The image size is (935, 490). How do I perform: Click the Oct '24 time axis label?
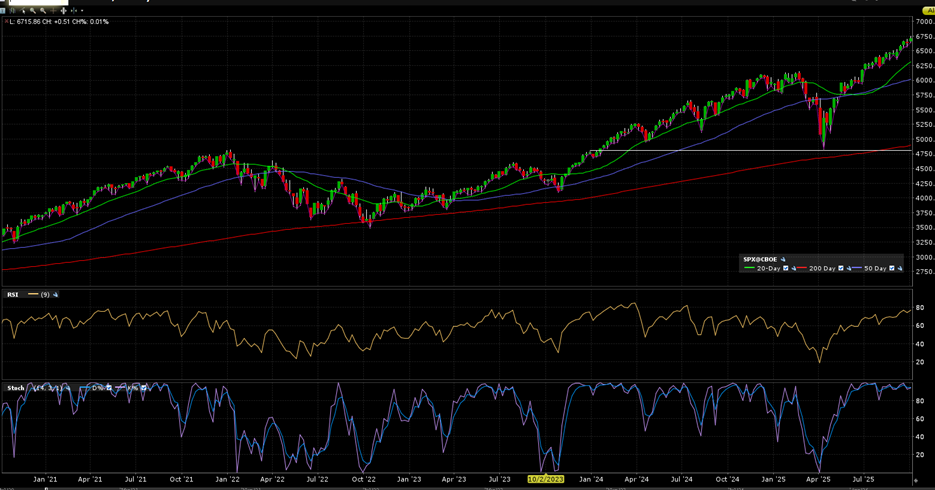tap(727, 479)
